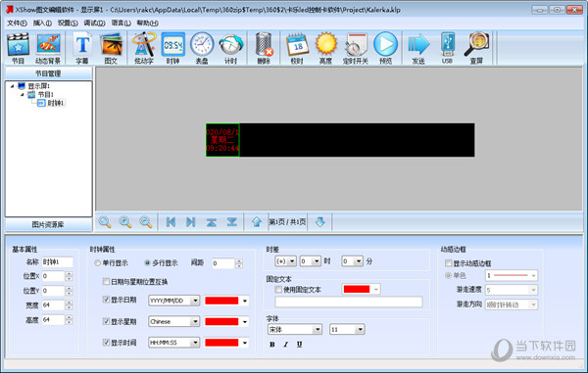Image resolution: width=588 pixels, height=373 pixels.
Task: Toggle underline font style
Action: point(299,345)
